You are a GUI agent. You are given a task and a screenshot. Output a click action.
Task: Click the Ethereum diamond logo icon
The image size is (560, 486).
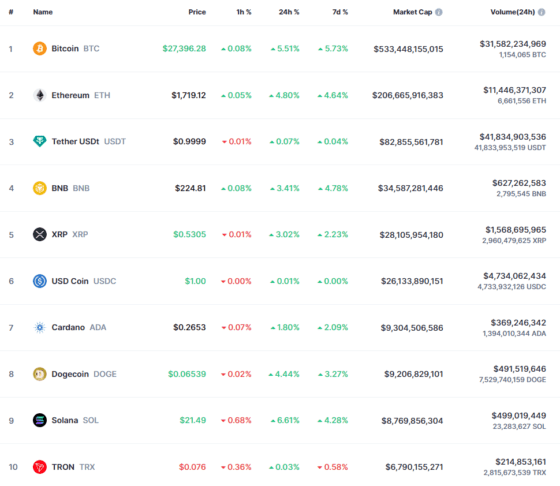pyautogui.click(x=40, y=95)
